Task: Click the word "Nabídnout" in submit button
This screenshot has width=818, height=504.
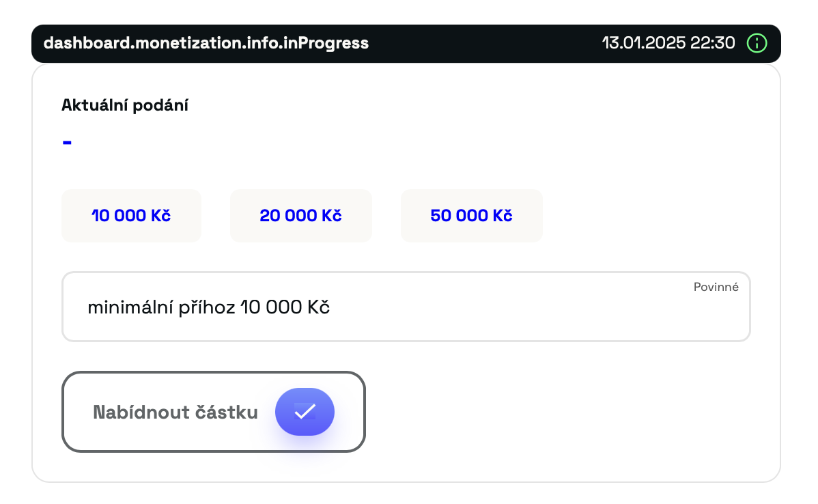Action: click(143, 412)
